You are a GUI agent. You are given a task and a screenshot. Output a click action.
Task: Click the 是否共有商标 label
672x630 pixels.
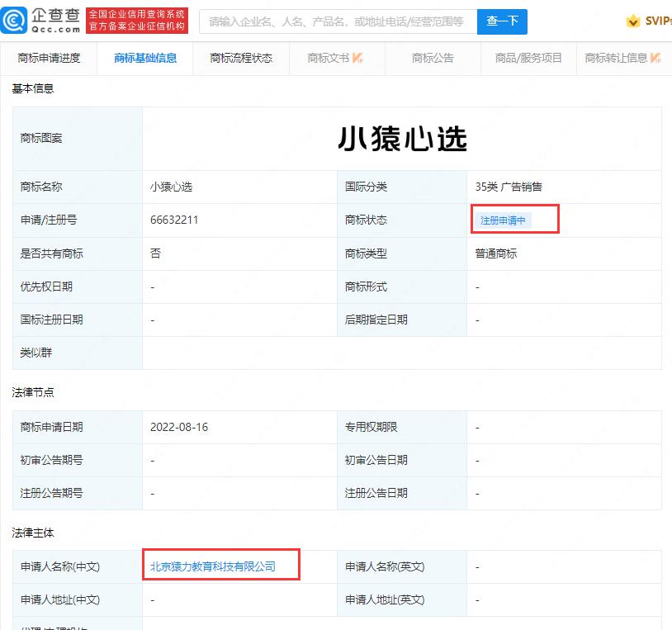click(x=51, y=253)
